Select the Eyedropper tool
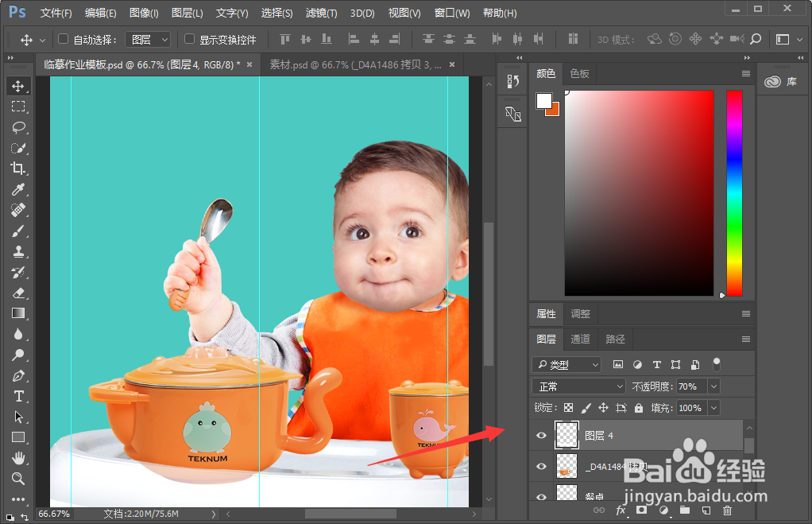Screen dimensions: 812x524 point(18,189)
